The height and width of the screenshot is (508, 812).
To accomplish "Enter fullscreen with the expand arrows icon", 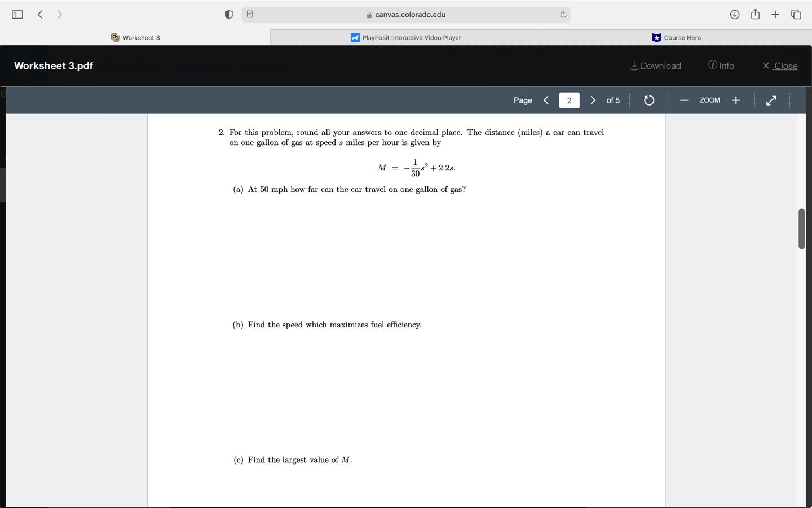I will [x=771, y=100].
